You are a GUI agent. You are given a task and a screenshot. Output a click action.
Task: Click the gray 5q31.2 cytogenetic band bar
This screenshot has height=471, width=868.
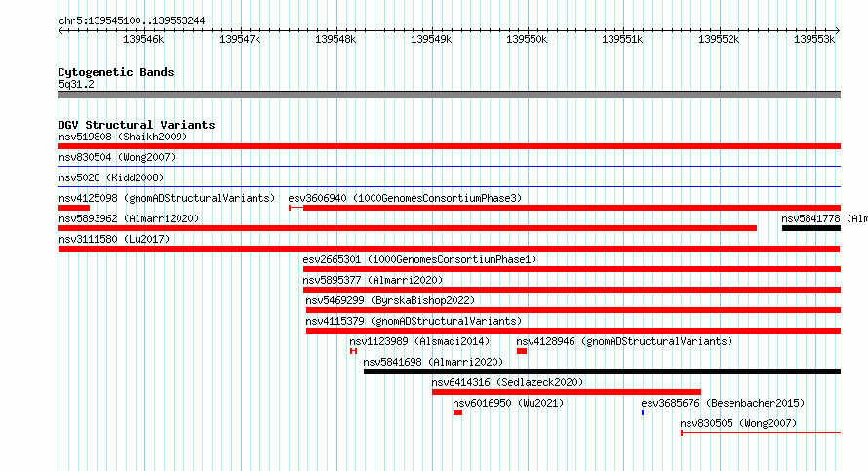449,95
